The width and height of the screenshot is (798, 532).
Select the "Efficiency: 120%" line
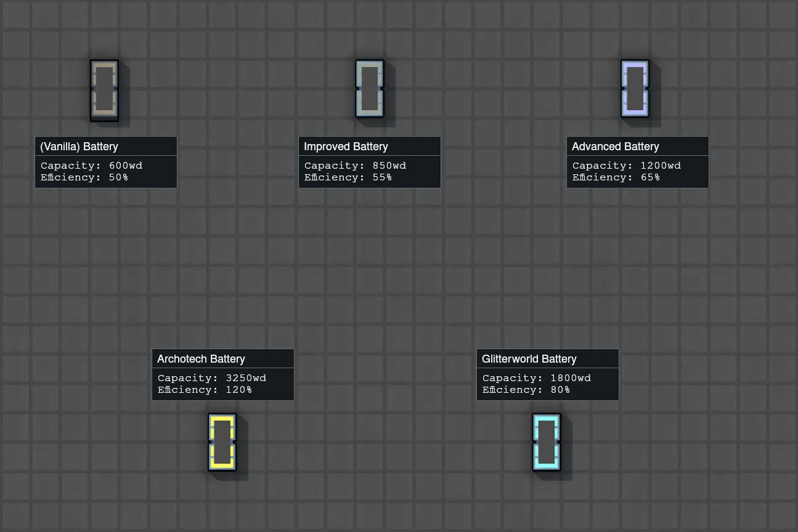pos(205,390)
